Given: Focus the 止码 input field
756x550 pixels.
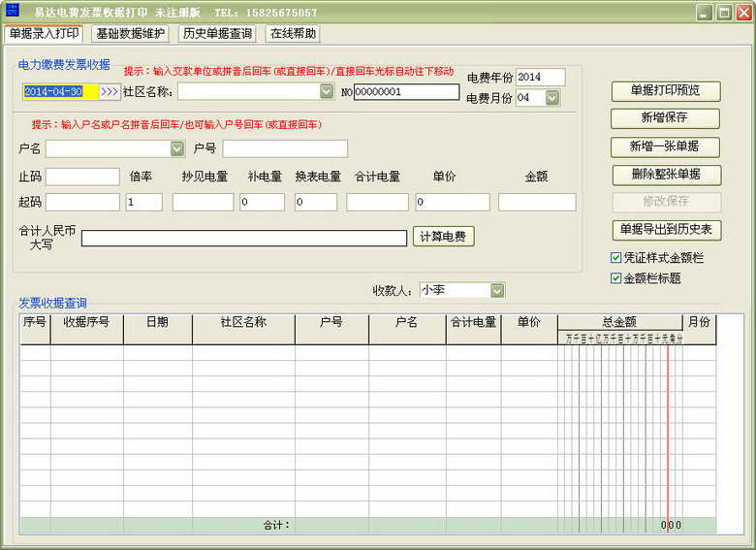Looking at the screenshot, I should 82,177.
